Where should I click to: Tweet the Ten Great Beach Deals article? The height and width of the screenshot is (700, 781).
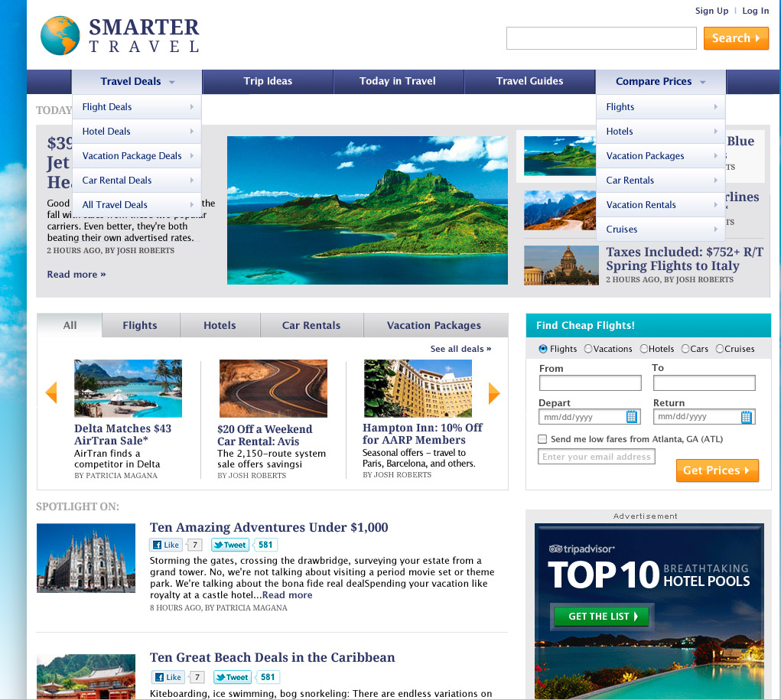click(x=232, y=677)
